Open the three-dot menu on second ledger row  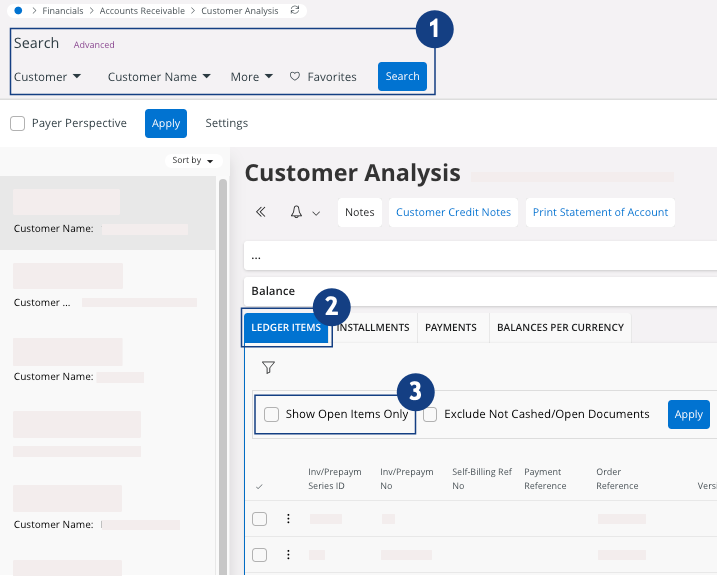coord(288,555)
